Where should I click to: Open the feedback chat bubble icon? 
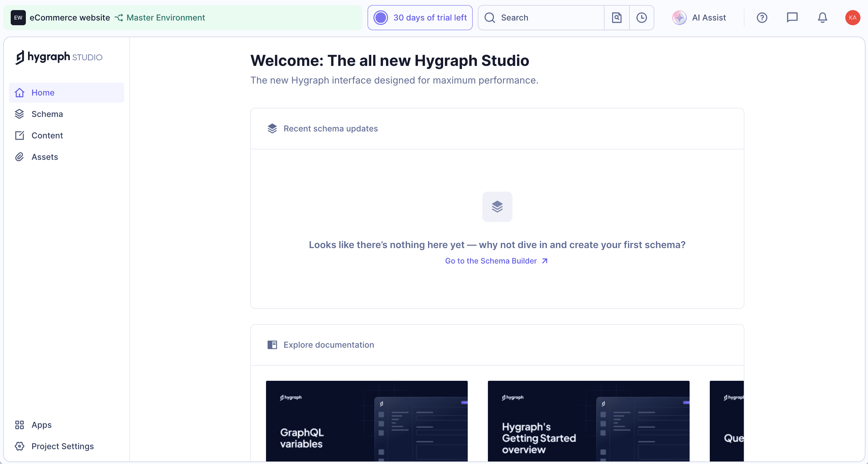[792, 18]
